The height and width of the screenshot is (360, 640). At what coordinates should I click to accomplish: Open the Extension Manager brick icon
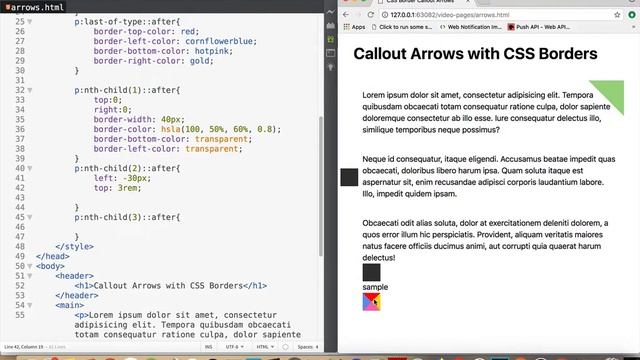331,26
